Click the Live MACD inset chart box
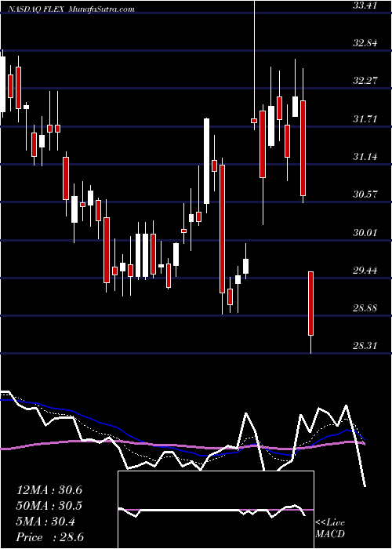 216,510
